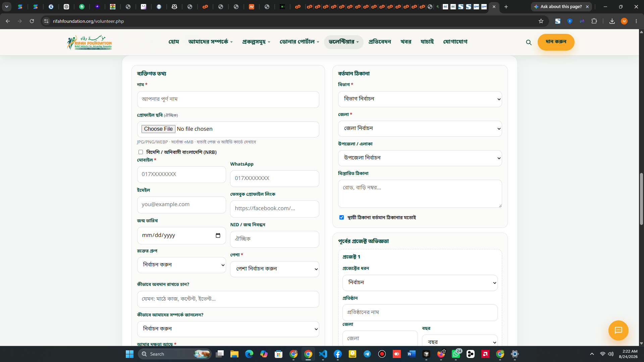Screen dimensions: 644x362
Task: Focus the WhatsApp number field
Action: [x=275, y=179]
